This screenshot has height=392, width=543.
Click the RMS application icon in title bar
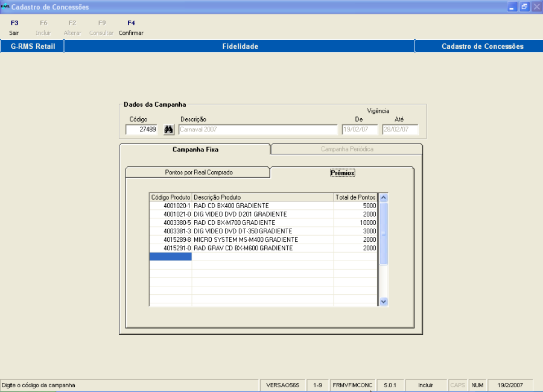[x=5, y=7]
